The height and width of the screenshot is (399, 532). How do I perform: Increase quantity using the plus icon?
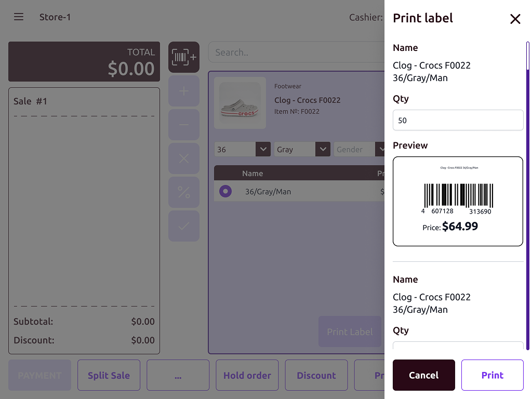tap(183, 91)
